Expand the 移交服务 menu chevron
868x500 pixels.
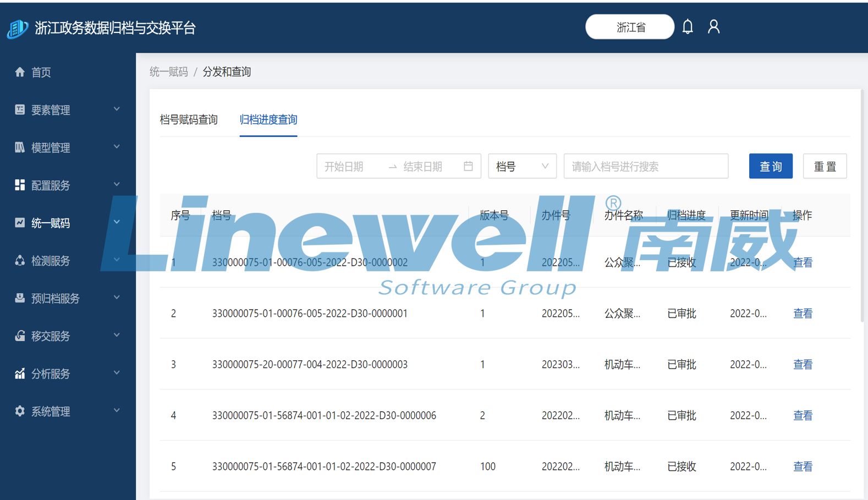[x=117, y=335]
